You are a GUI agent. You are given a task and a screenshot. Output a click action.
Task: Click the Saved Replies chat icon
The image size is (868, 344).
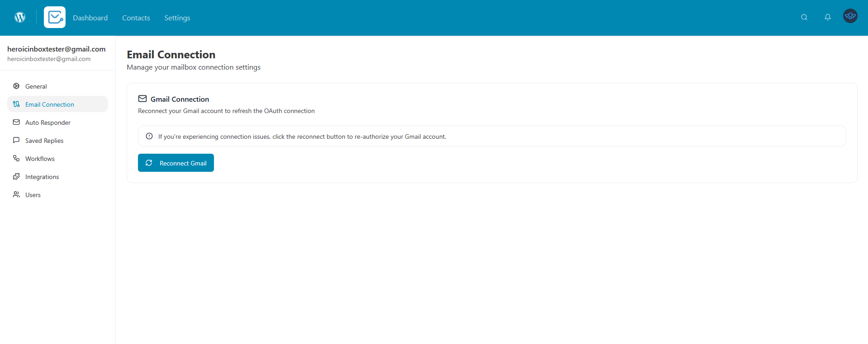(x=16, y=140)
